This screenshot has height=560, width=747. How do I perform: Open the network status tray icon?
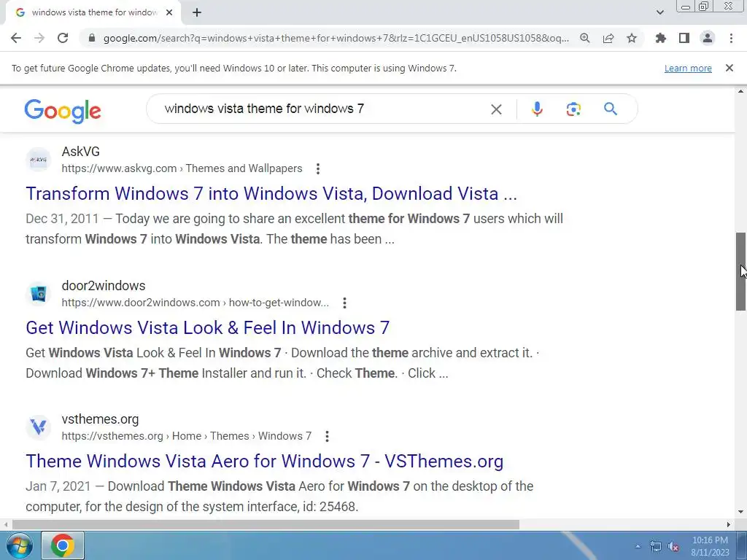(x=656, y=546)
